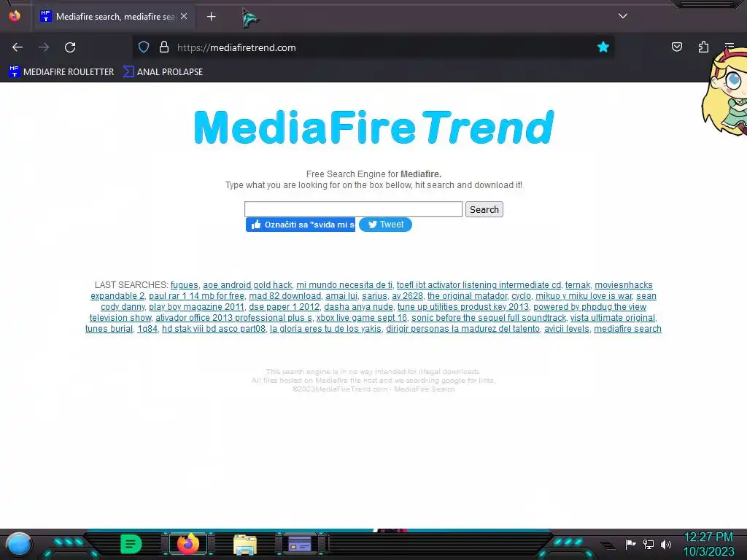
Task: Toggle the blue bookmark star
Action: 603,47
